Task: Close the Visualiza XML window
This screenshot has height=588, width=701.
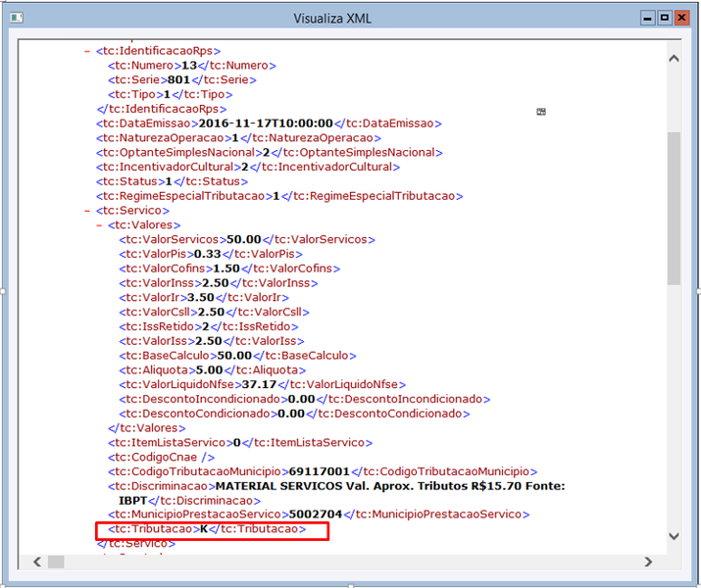Action: coord(681,18)
